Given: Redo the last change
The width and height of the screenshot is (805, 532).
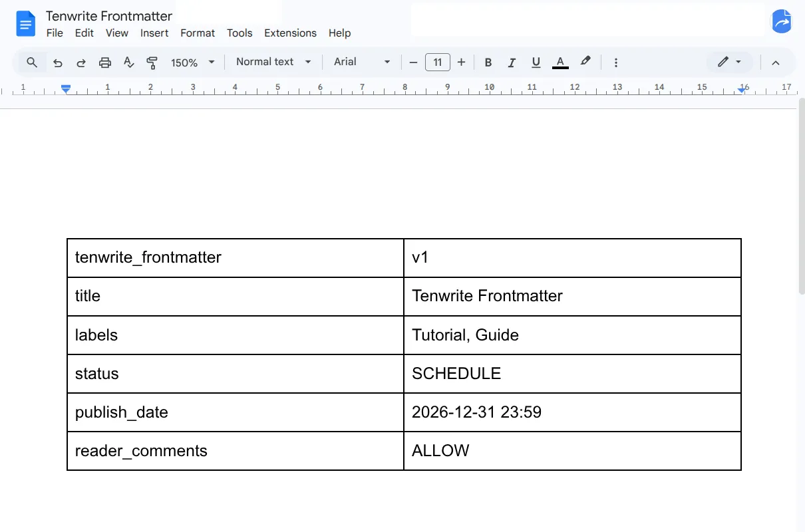Looking at the screenshot, I should point(81,62).
